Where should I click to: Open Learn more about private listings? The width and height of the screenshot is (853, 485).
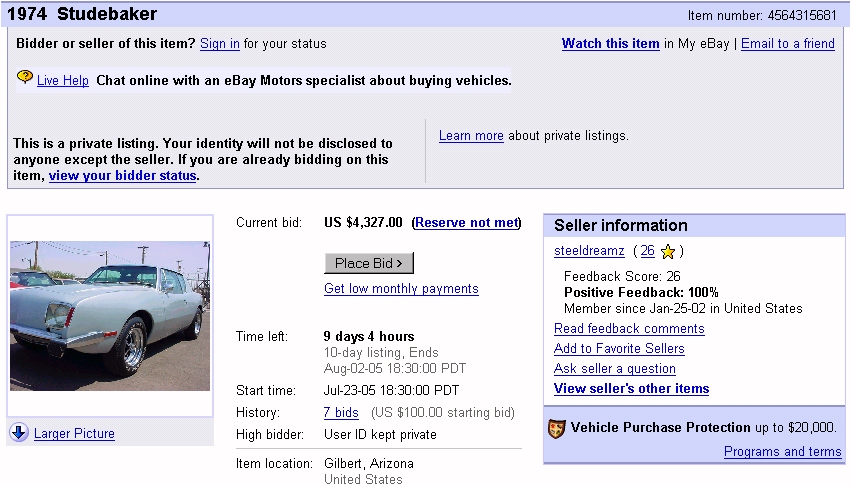(471, 136)
